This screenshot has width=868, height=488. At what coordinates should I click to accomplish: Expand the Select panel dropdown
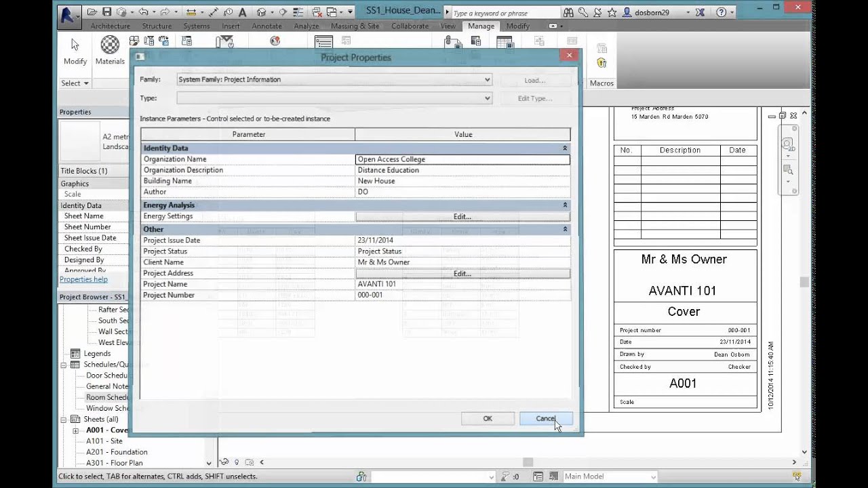pos(75,83)
